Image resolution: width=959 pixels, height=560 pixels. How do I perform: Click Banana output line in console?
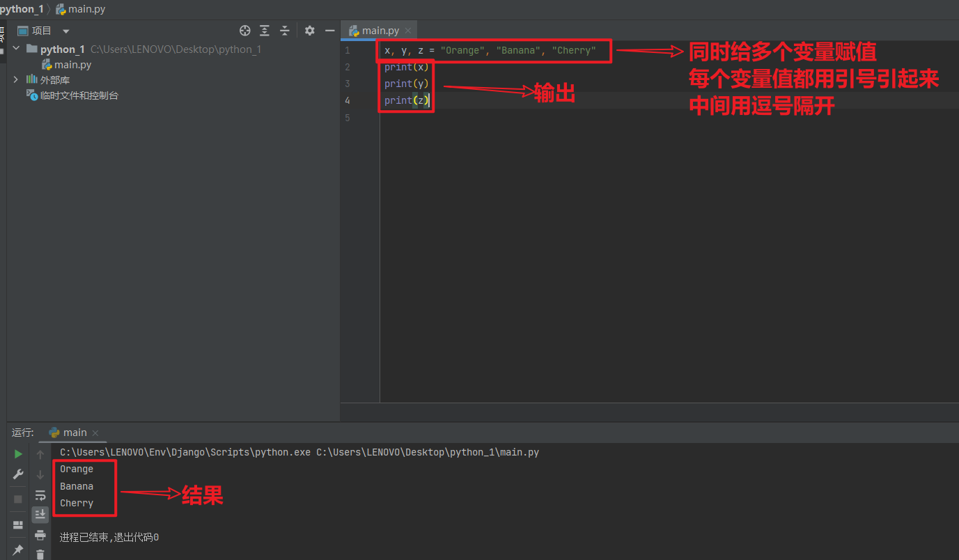click(x=77, y=486)
